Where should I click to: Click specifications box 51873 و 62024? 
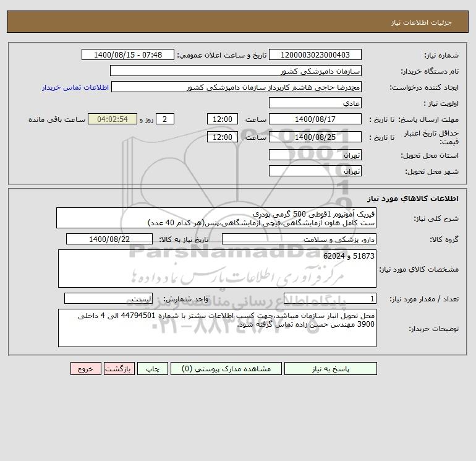click(217, 269)
